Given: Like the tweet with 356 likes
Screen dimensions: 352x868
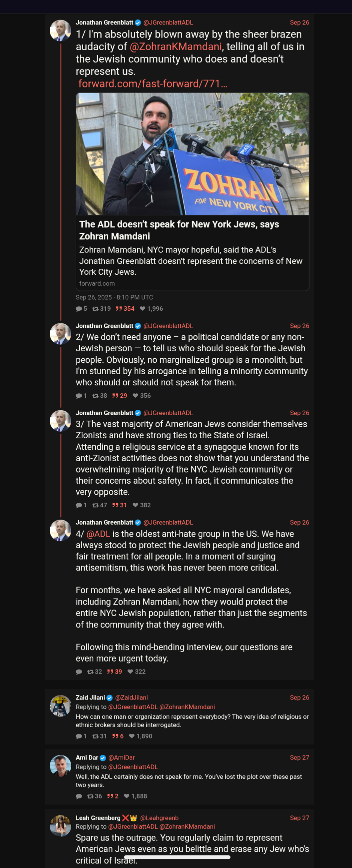Looking at the screenshot, I should coord(136,396).
